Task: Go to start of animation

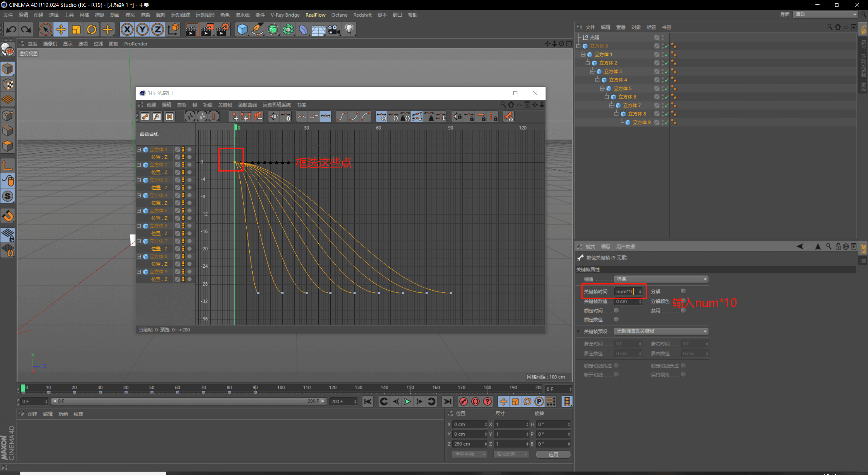Action: (368, 402)
